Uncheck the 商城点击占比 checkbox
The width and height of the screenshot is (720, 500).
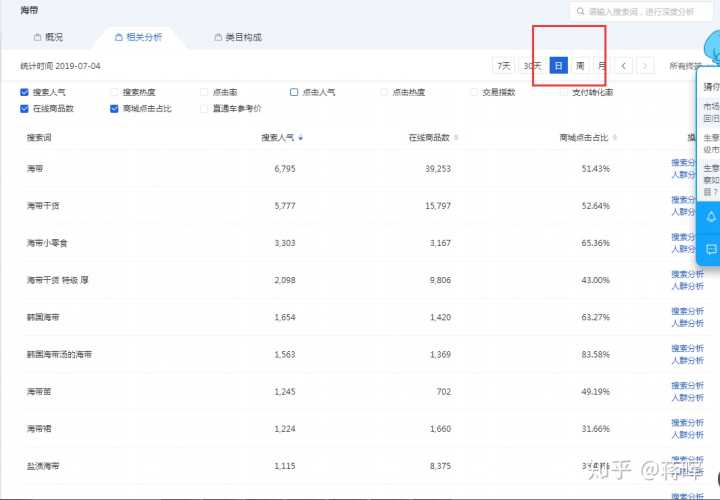click(115, 108)
